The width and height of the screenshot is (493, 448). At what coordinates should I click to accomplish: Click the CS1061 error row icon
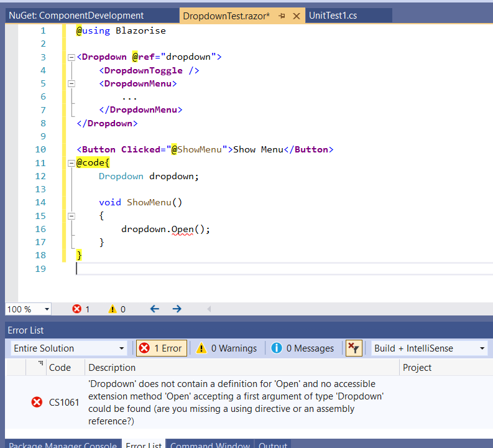pyautogui.click(x=37, y=402)
